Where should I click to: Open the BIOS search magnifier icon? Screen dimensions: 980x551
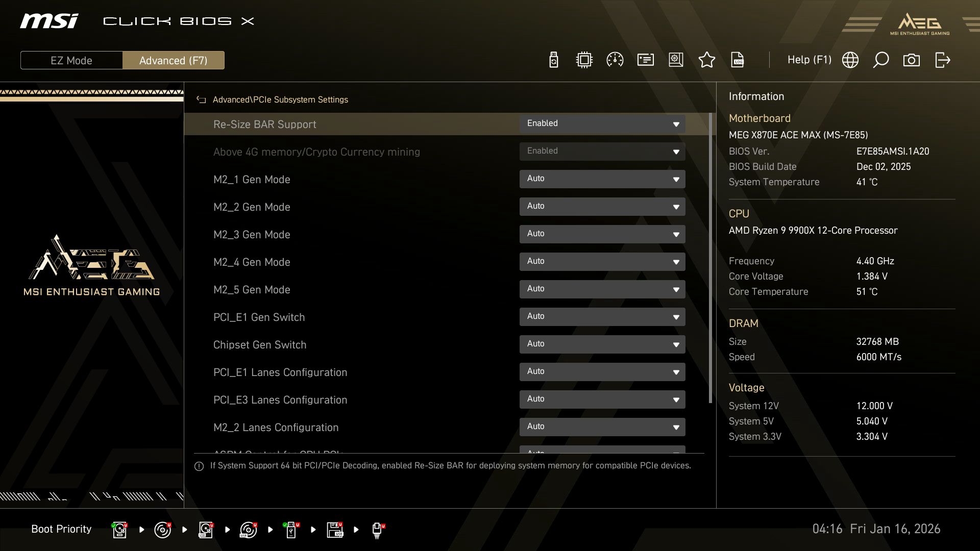[880, 60]
